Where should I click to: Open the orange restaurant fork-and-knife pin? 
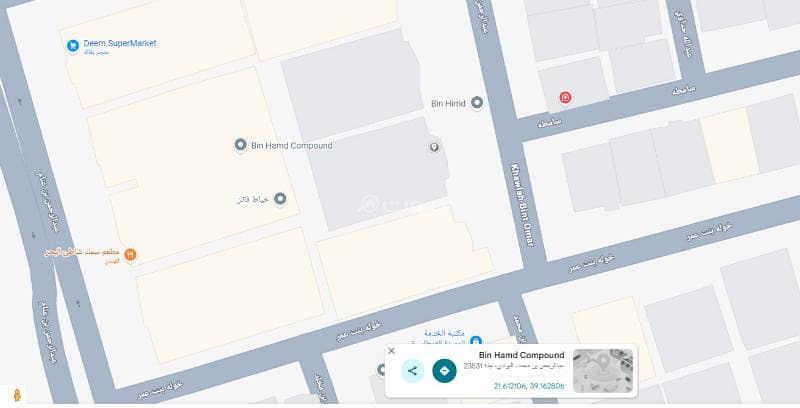(x=130, y=254)
